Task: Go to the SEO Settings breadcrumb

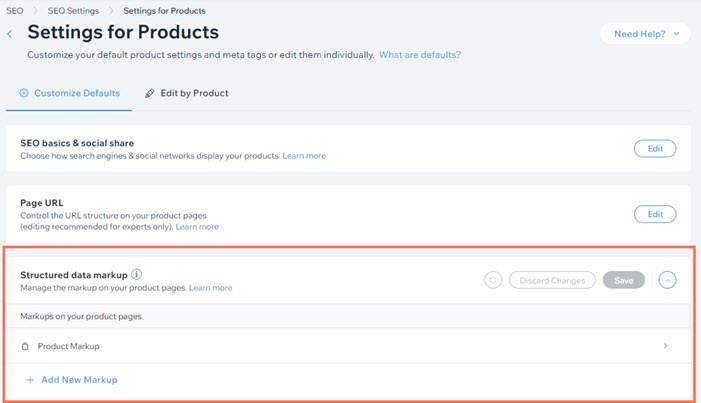Action: coord(73,11)
